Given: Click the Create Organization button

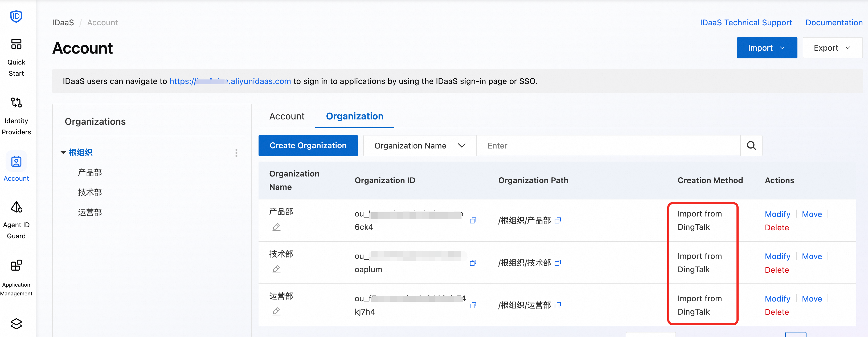Looking at the screenshot, I should point(308,146).
